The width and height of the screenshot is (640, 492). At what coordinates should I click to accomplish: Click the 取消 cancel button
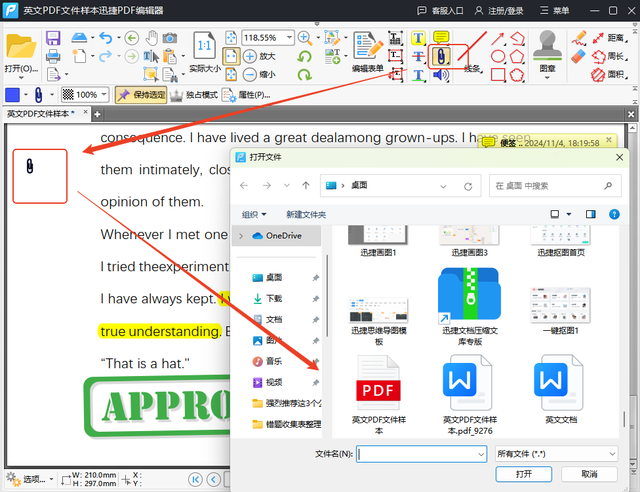click(589, 474)
